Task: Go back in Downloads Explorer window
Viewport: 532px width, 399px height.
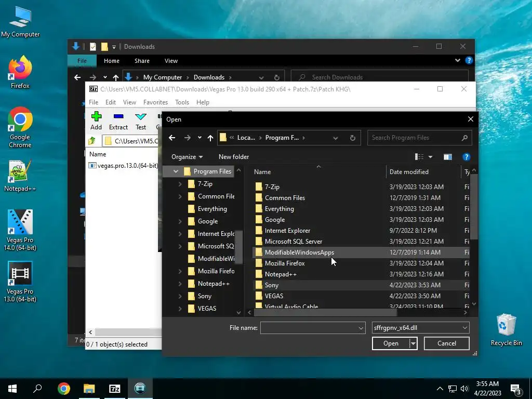Action: click(77, 77)
